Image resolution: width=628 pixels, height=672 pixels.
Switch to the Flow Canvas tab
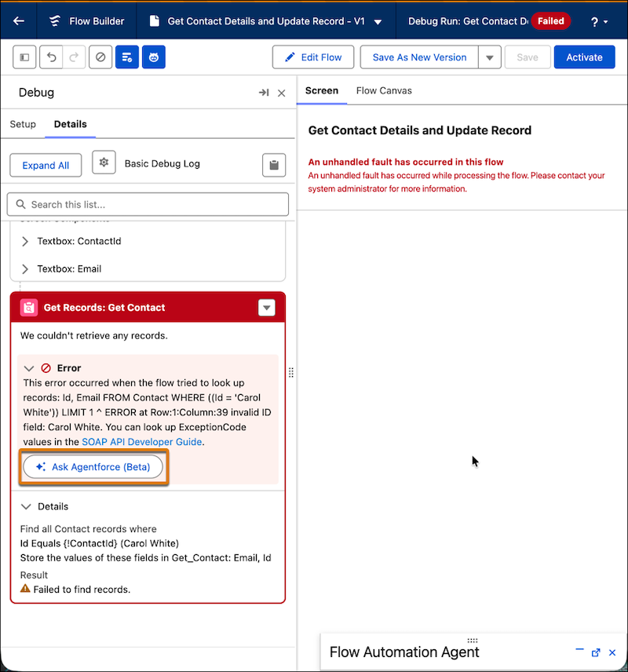pyautogui.click(x=384, y=91)
